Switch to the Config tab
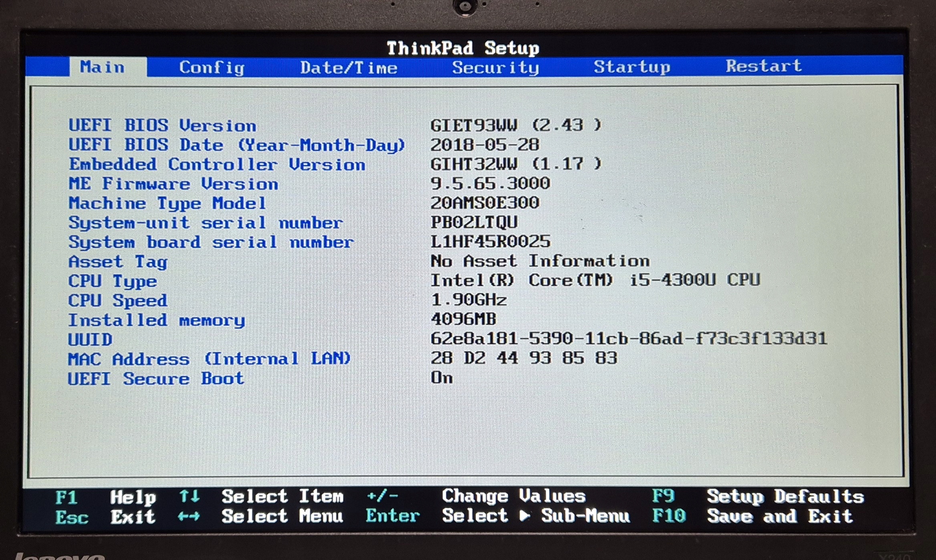This screenshot has width=936, height=560. click(212, 67)
